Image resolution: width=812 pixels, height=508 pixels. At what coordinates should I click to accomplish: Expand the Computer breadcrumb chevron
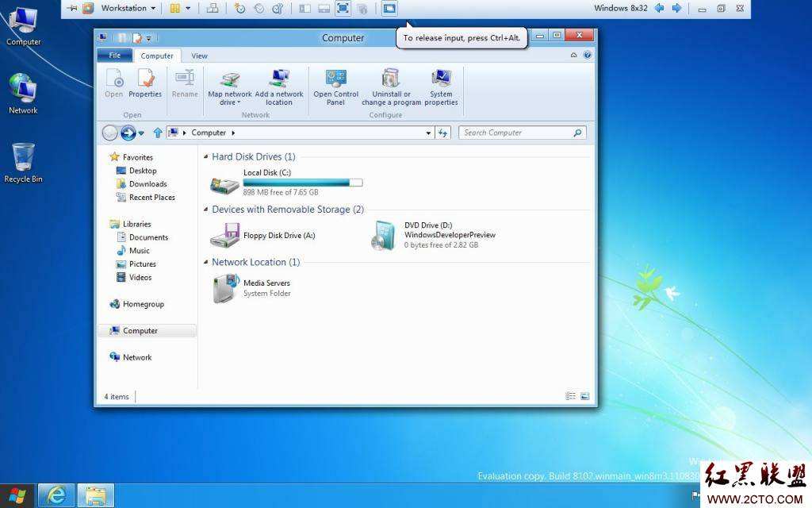pos(233,133)
